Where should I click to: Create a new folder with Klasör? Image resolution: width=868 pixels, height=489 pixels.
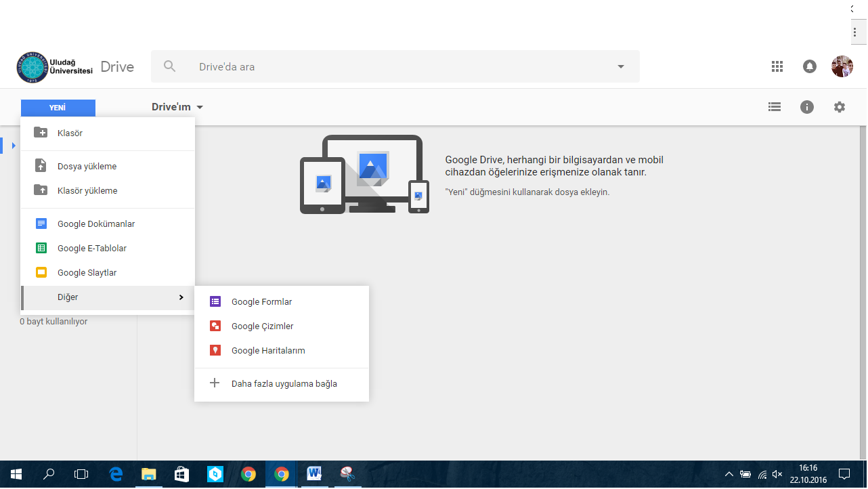108,133
